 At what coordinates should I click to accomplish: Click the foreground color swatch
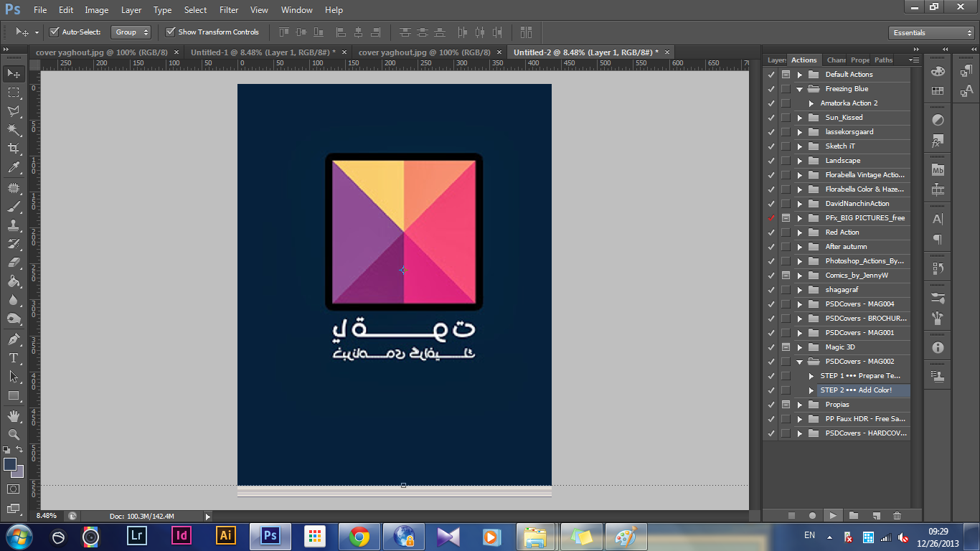[x=10, y=464]
